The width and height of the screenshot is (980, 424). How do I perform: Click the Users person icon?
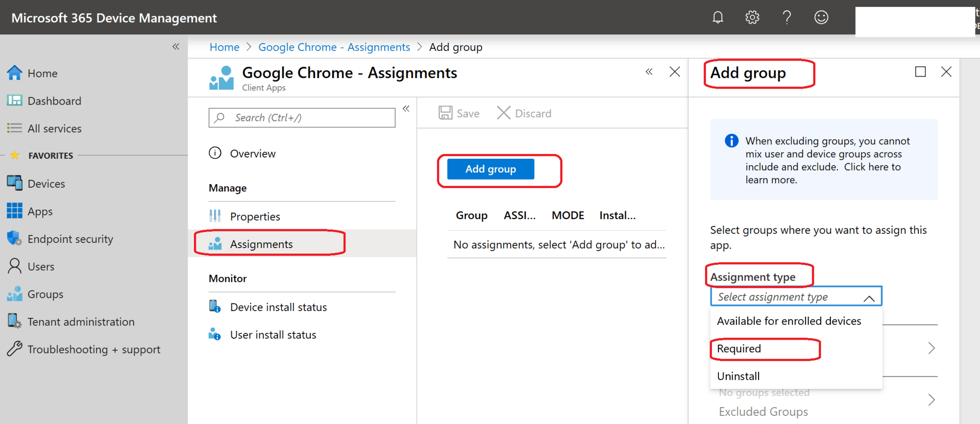[15, 266]
